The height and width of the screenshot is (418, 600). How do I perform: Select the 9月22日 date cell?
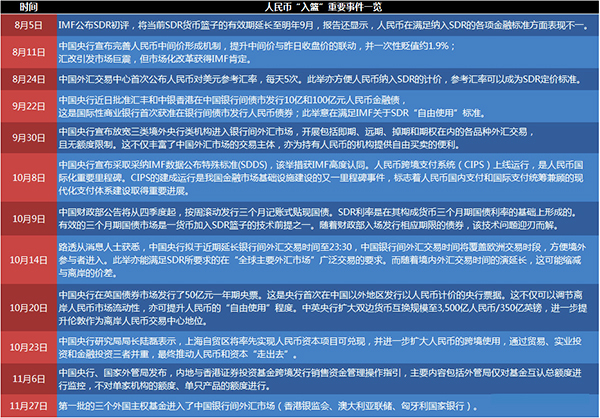[28, 104]
